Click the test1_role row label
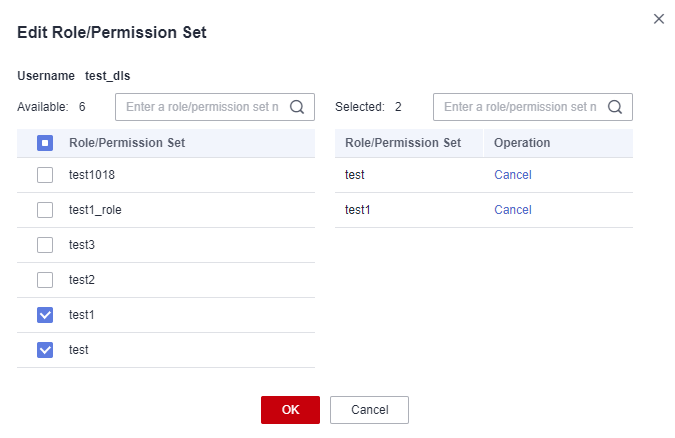675x438 pixels. (x=95, y=210)
